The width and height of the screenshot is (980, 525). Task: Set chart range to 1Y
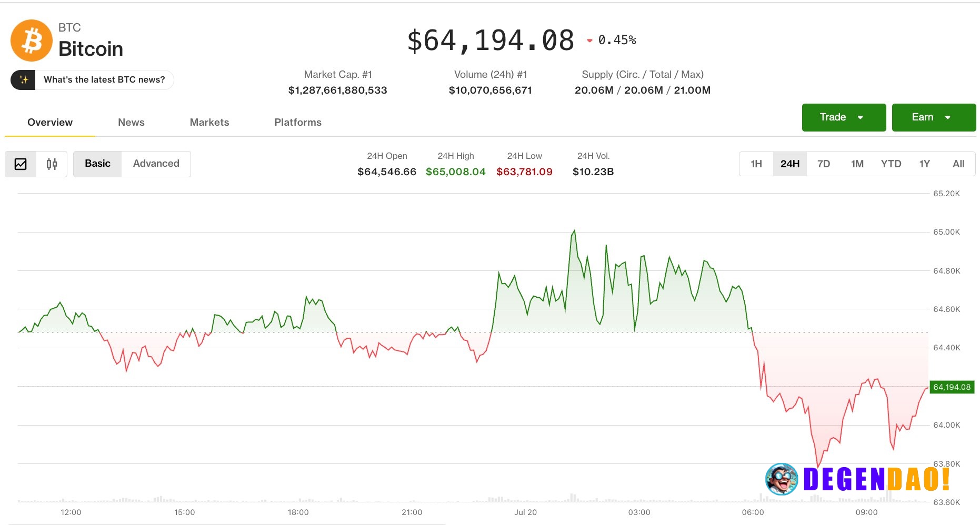[x=925, y=164]
